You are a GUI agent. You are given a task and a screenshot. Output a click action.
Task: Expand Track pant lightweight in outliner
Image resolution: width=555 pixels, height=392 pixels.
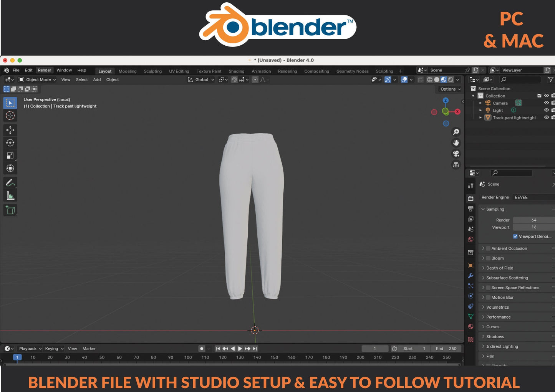pyautogui.click(x=480, y=117)
